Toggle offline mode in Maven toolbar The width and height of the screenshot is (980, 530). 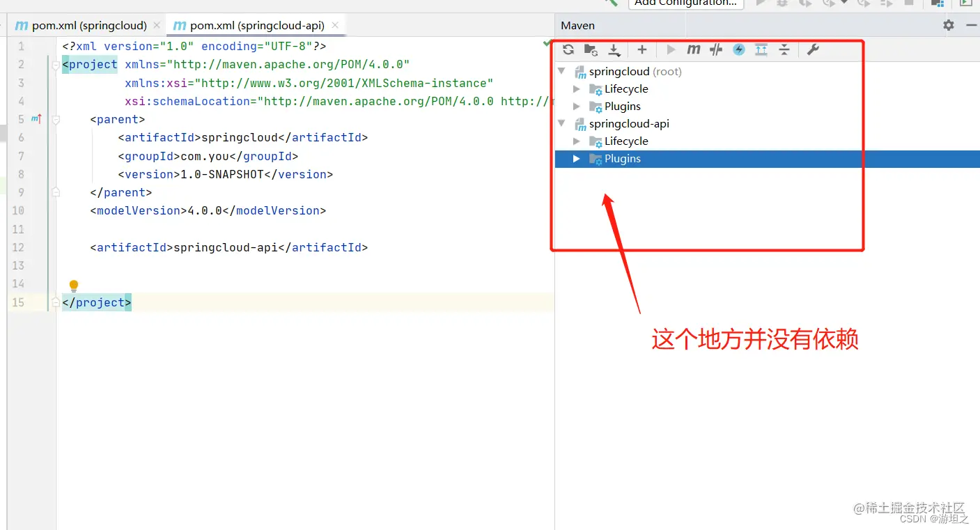716,49
